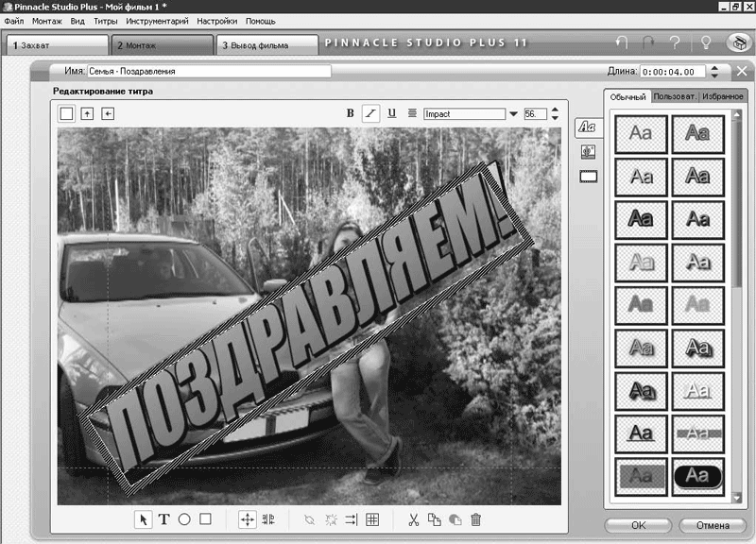This screenshot has height=544, width=756.
Task: Toggle italic text formatting
Action: pyautogui.click(x=371, y=113)
